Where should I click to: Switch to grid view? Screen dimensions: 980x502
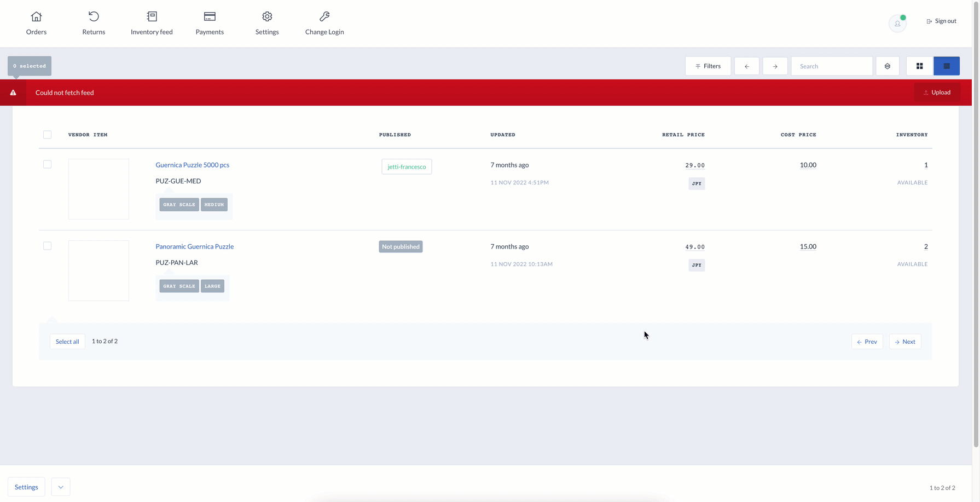(x=919, y=66)
